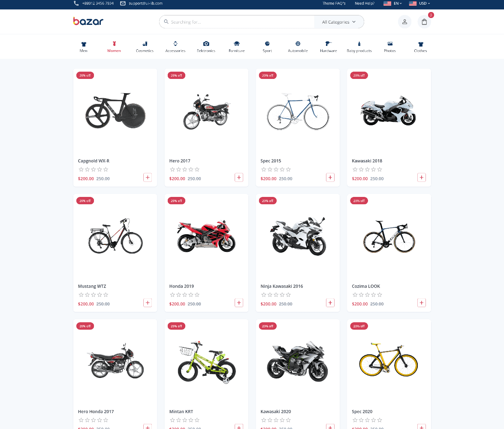Click the Bazar logo
504x429 pixels.
tap(88, 21)
